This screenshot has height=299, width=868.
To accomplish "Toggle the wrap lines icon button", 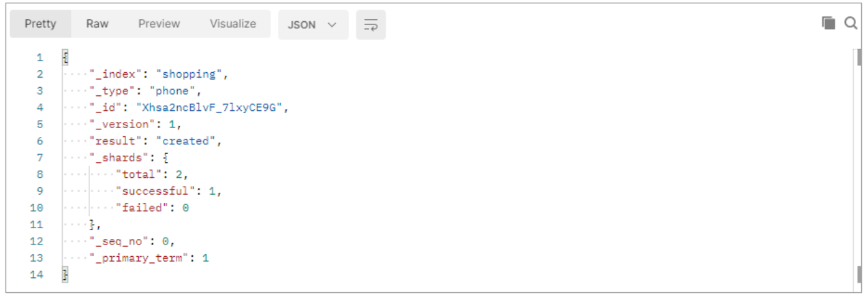I will (371, 25).
